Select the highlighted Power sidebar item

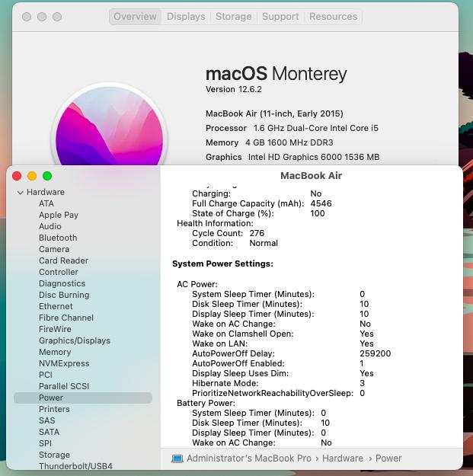[x=83, y=398]
